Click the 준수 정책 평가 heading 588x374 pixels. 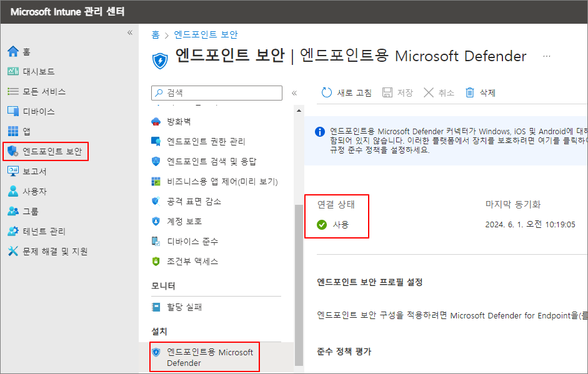pyautogui.click(x=344, y=352)
